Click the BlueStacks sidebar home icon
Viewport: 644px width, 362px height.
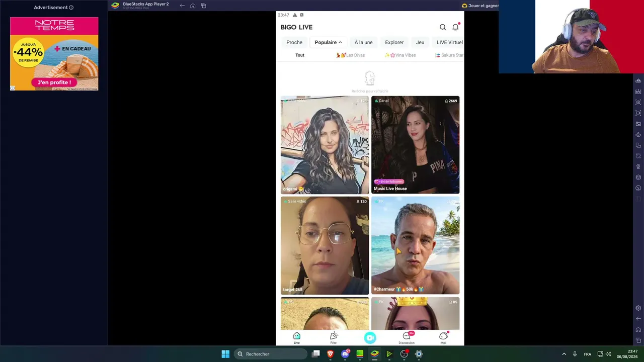pos(638,330)
